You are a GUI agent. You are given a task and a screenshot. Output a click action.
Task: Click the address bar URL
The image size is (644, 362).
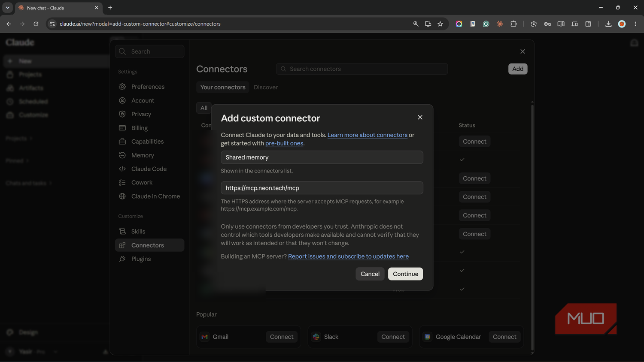tap(140, 24)
